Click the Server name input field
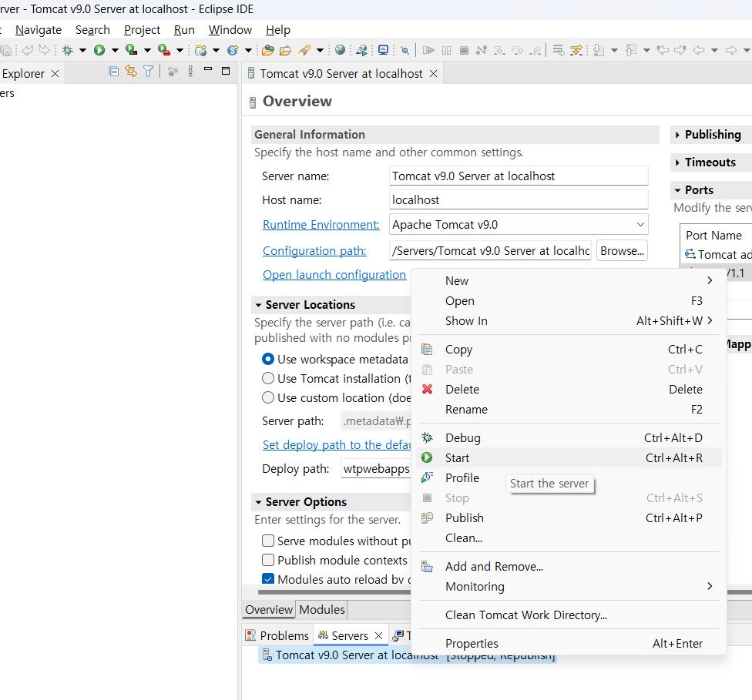 (519, 176)
